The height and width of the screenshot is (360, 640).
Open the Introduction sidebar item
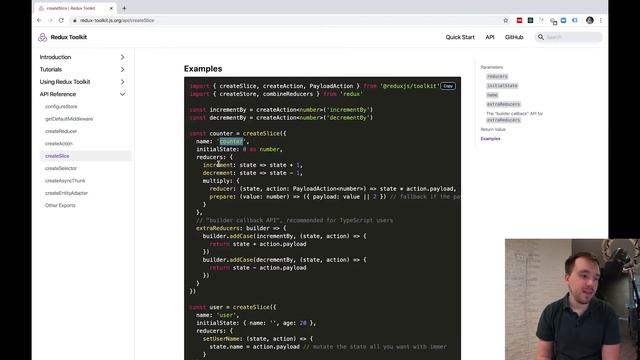point(56,57)
